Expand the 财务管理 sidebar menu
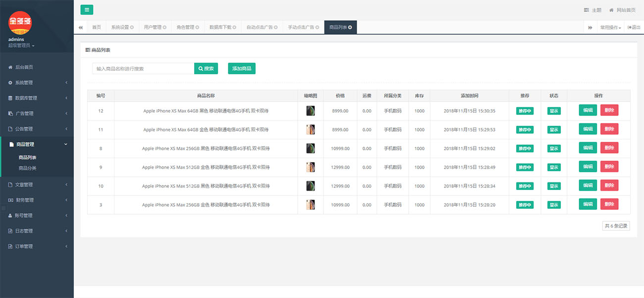This screenshot has width=644, height=298. click(37, 200)
